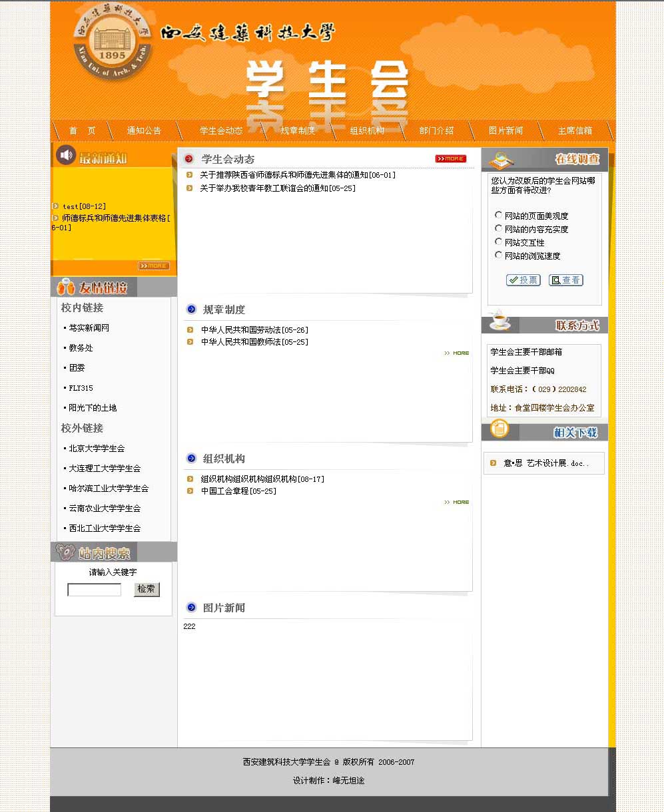Click the document icon beside 相关下载

tap(499, 429)
